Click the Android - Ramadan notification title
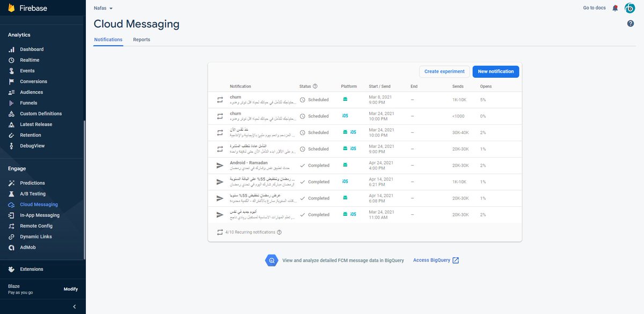Image resolution: width=644 pixels, height=314 pixels. 248,163
